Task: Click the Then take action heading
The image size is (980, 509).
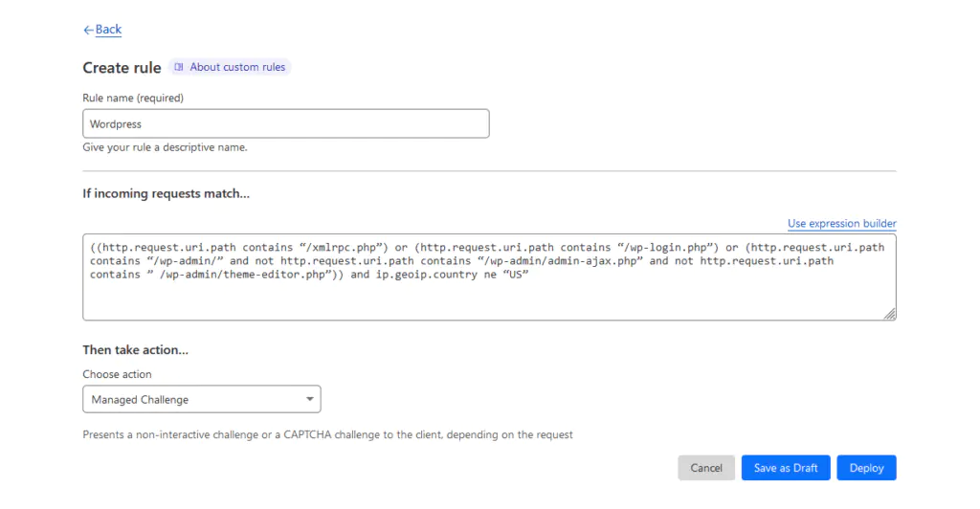Action: (x=135, y=350)
